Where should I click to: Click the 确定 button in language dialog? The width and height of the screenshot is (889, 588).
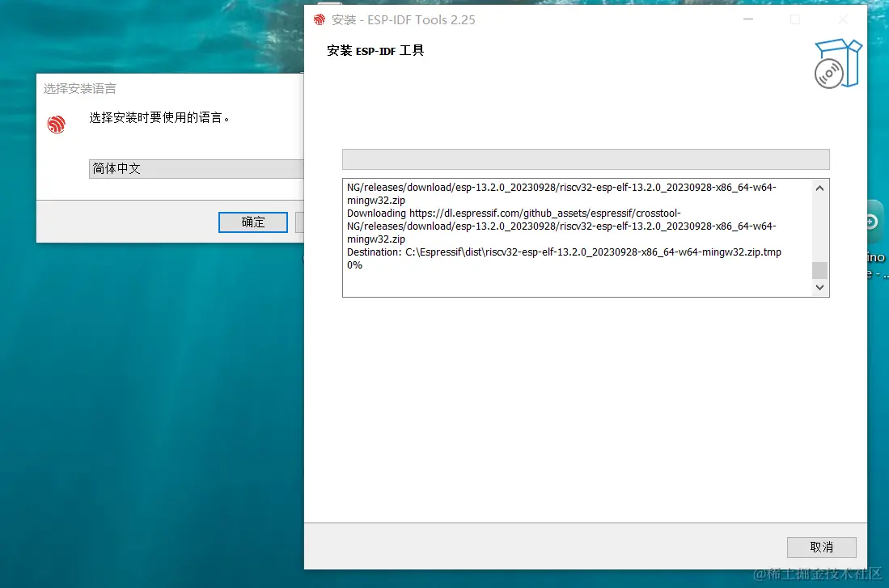coord(253,222)
